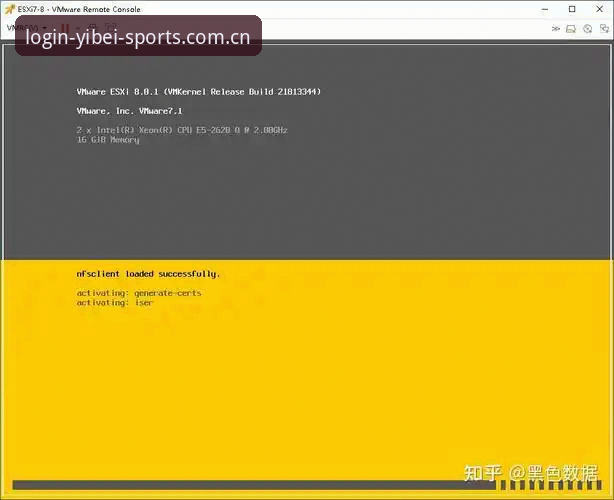Image resolution: width=614 pixels, height=500 pixels.
Task: Click the Intel Xeon CPU E5-2620 line
Action: pyautogui.click(x=182, y=130)
